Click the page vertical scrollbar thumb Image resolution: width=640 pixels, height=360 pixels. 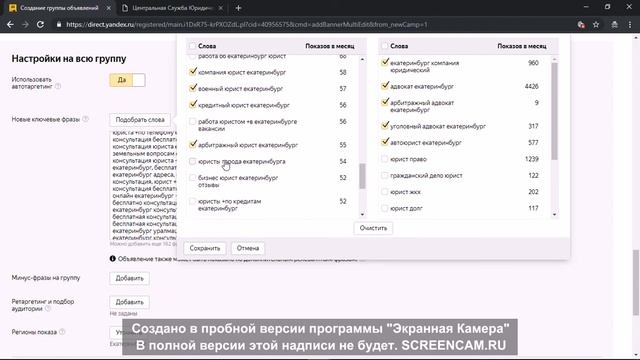(x=636, y=282)
